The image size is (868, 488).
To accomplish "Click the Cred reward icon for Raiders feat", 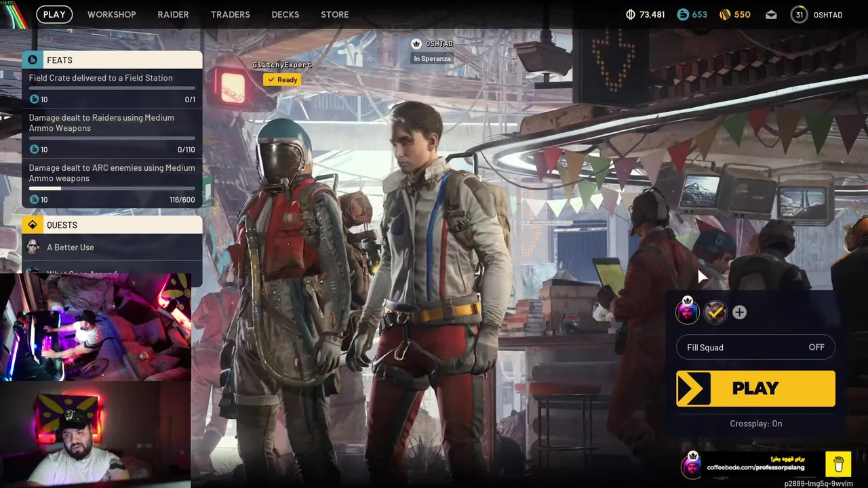I will coord(35,150).
